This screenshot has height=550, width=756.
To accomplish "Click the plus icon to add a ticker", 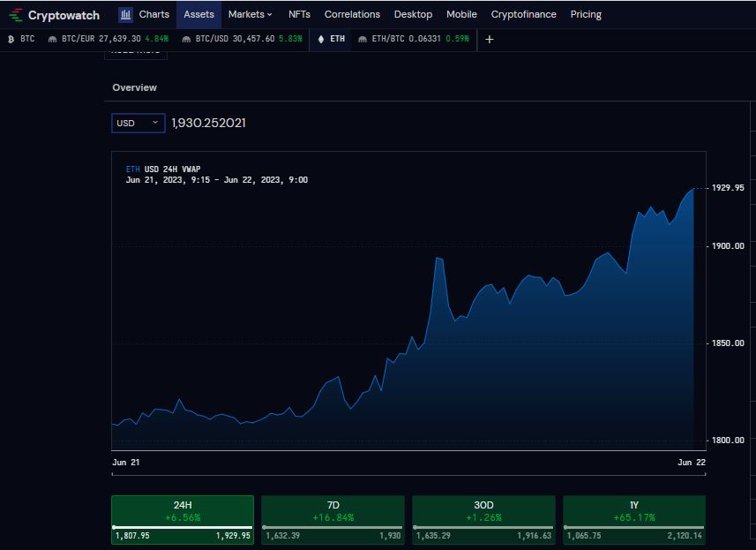I will click(x=489, y=40).
